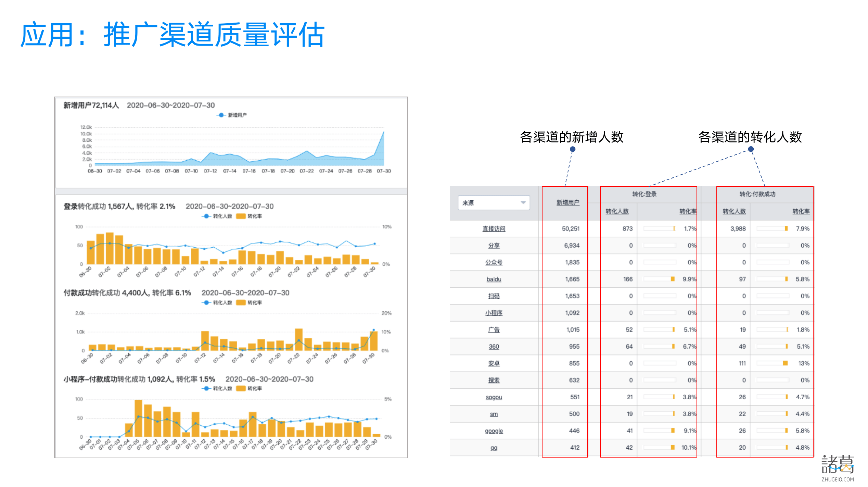Open the 360 channel link

click(494, 347)
